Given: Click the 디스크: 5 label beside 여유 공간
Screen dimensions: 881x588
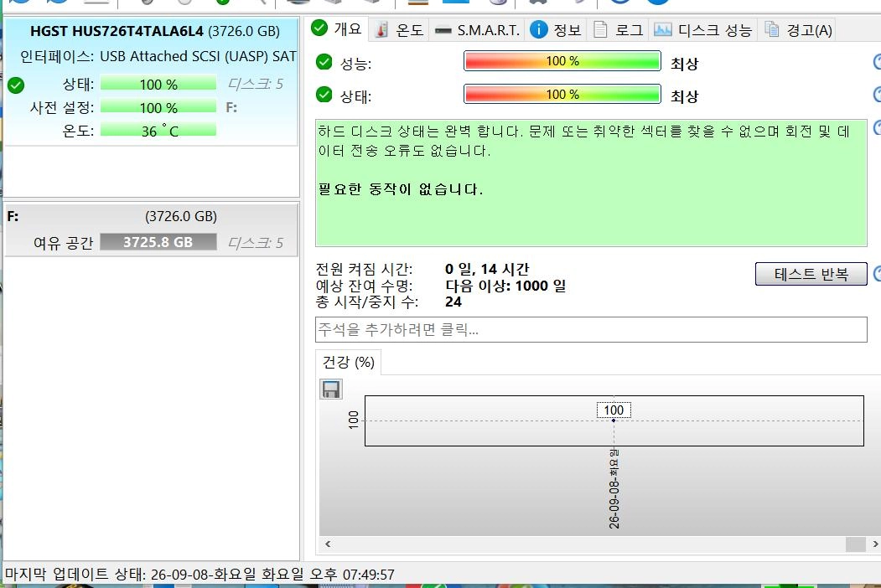Looking at the screenshot, I should tap(255, 243).
